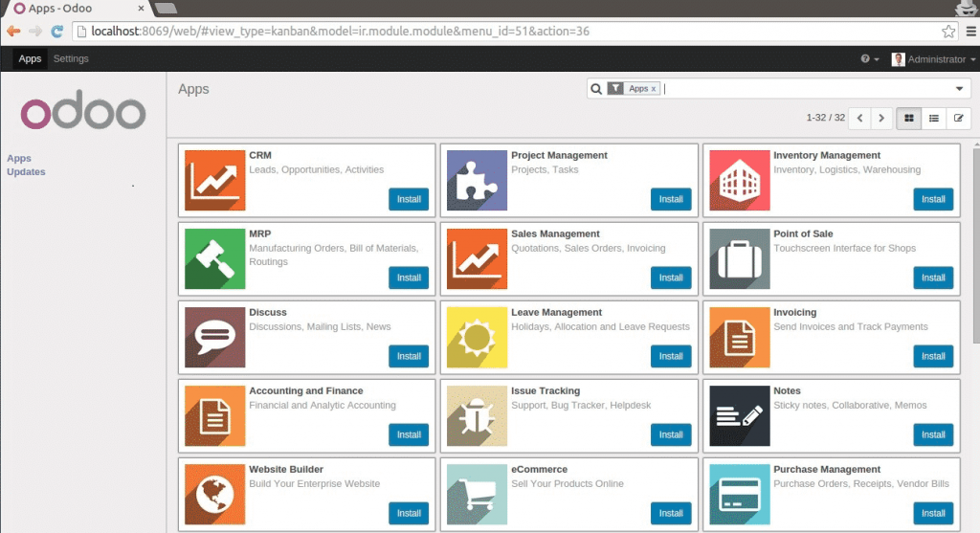The width and height of the screenshot is (980, 533).
Task: Close the Apps - Odoo browser tab
Action: coord(141,9)
